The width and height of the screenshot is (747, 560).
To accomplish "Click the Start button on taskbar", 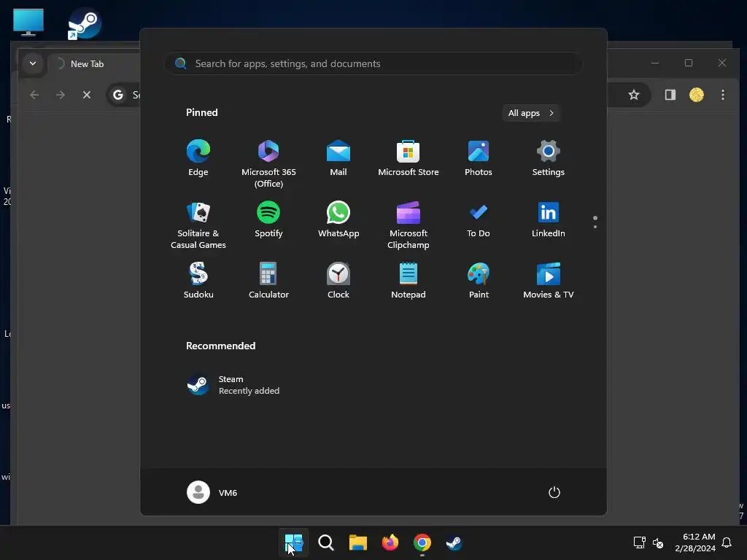I will click(x=293, y=542).
